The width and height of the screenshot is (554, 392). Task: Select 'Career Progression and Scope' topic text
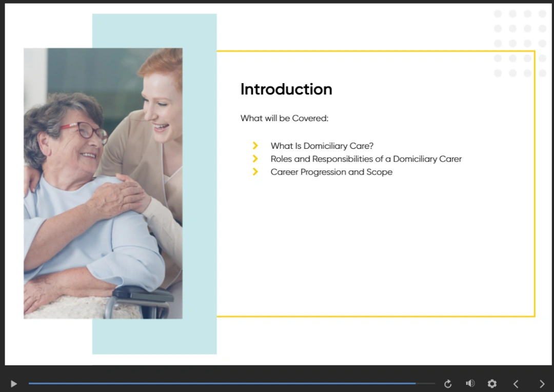coord(331,172)
